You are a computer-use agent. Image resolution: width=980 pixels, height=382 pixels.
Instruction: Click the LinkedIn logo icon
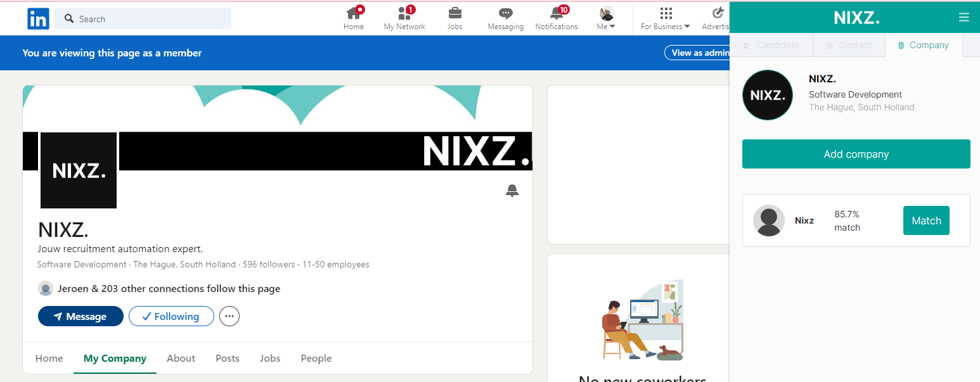click(38, 19)
